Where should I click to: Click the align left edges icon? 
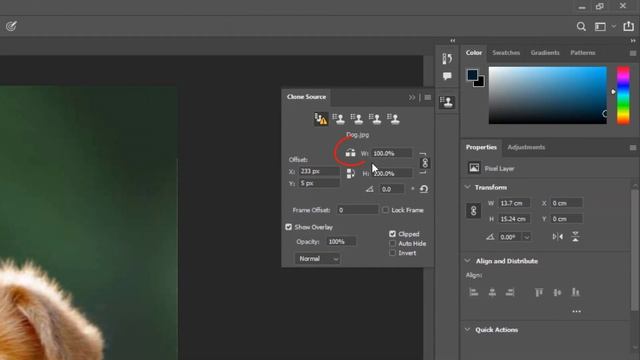[x=473, y=292]
